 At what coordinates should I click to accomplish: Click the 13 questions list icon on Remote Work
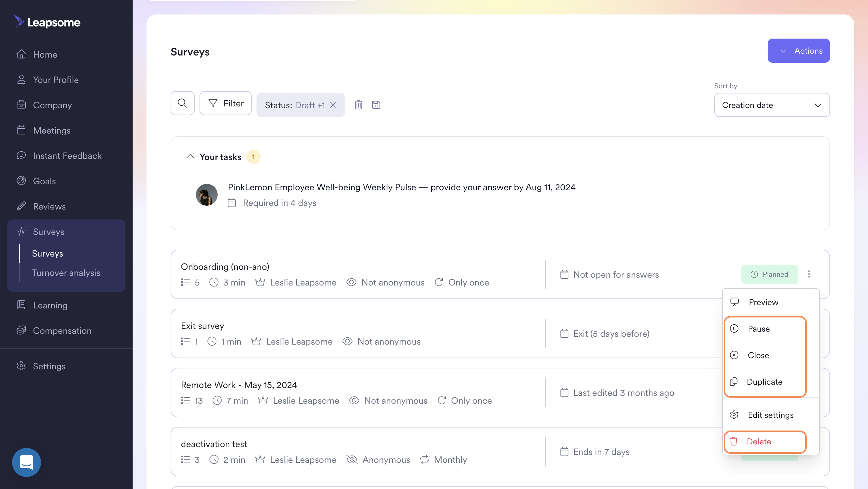(185, 400)
